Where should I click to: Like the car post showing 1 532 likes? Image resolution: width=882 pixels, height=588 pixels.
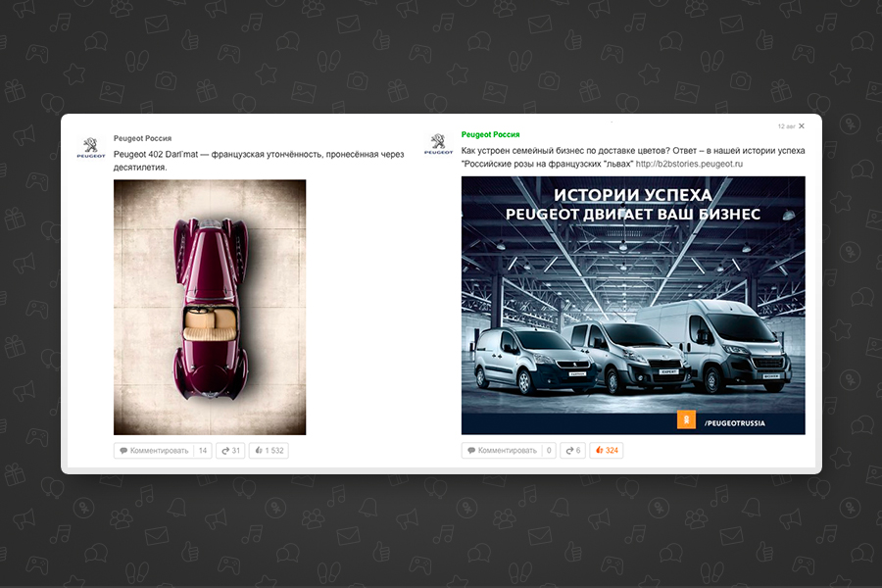269,451
